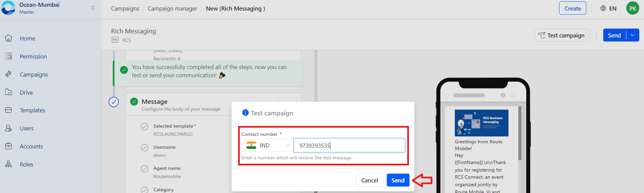The height and width of the screenshot is (193, 644).
Task: Click the India flag icon
Action: (251, 145)
